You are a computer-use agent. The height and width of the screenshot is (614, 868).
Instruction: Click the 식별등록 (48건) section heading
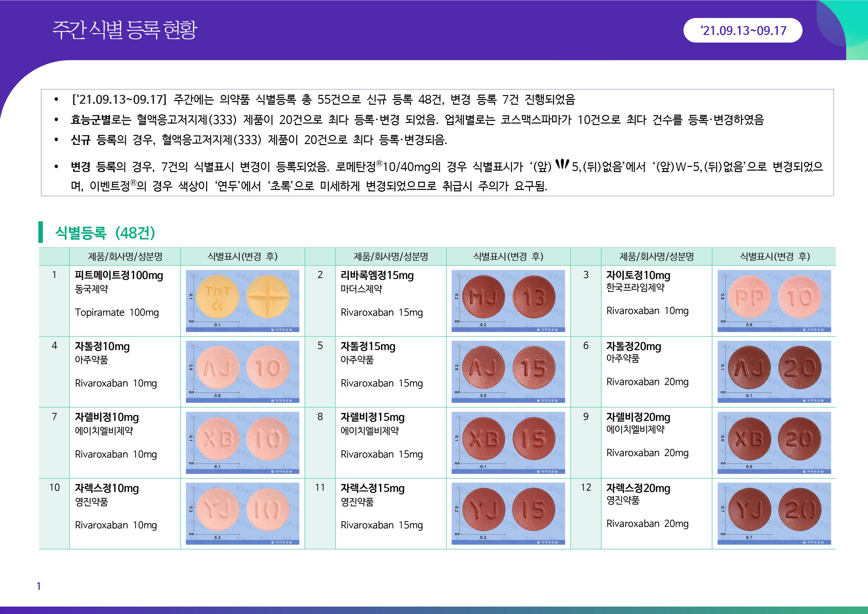(105, 233)
